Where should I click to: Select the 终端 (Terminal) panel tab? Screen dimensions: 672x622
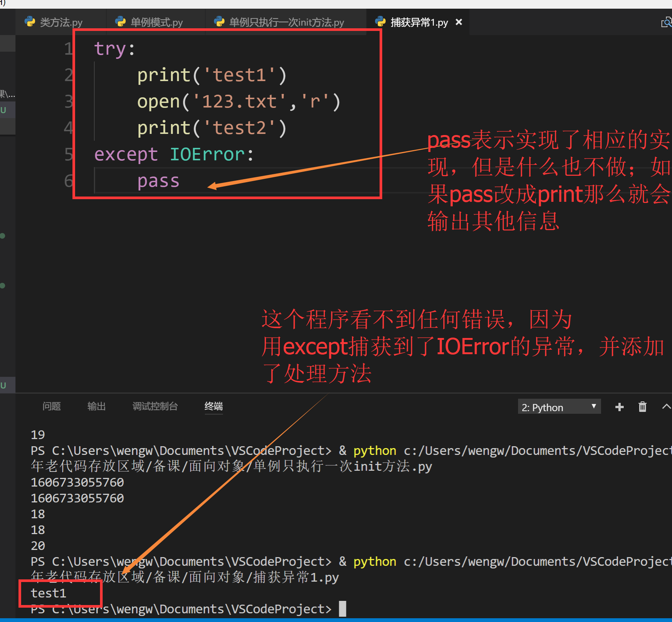tap(213, 406)
